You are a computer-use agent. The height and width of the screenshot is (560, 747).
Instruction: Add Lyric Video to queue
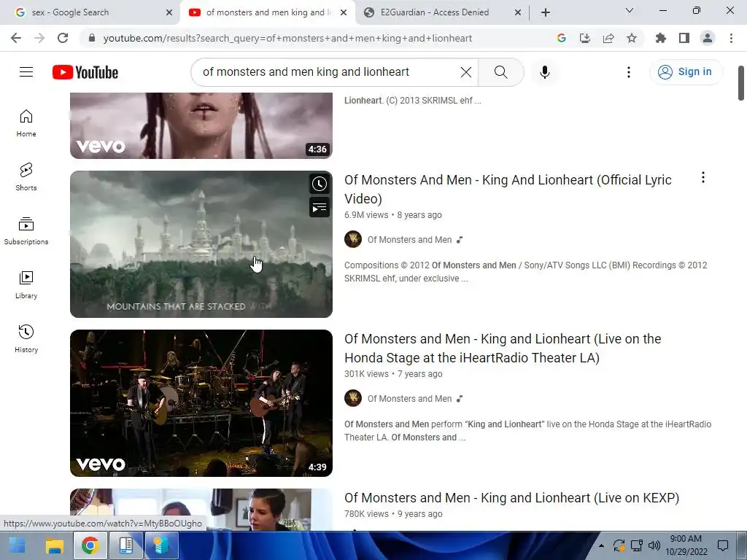pos(320,208)
